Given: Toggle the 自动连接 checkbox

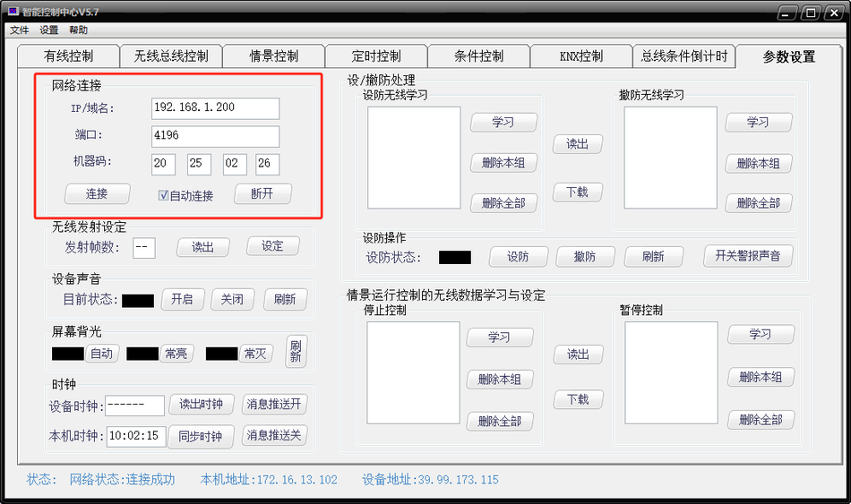Looking at the screenshot, I should [x=163, y=195].
